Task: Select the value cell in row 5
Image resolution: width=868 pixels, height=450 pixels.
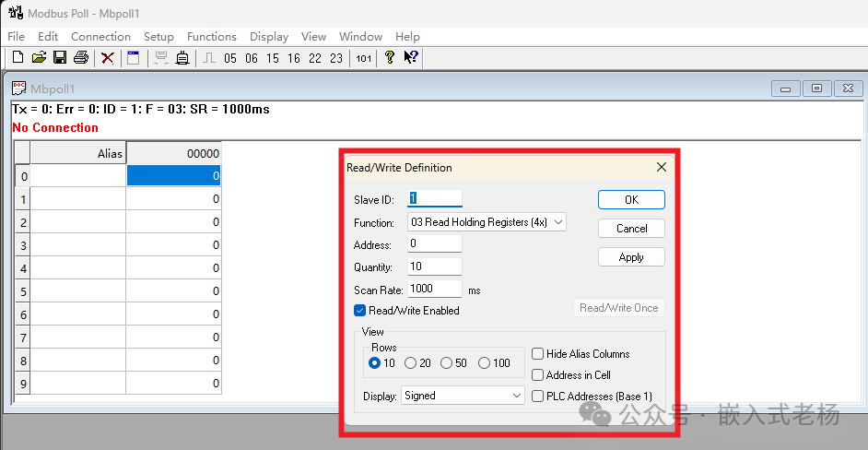Action: click(x=174, y=291)
